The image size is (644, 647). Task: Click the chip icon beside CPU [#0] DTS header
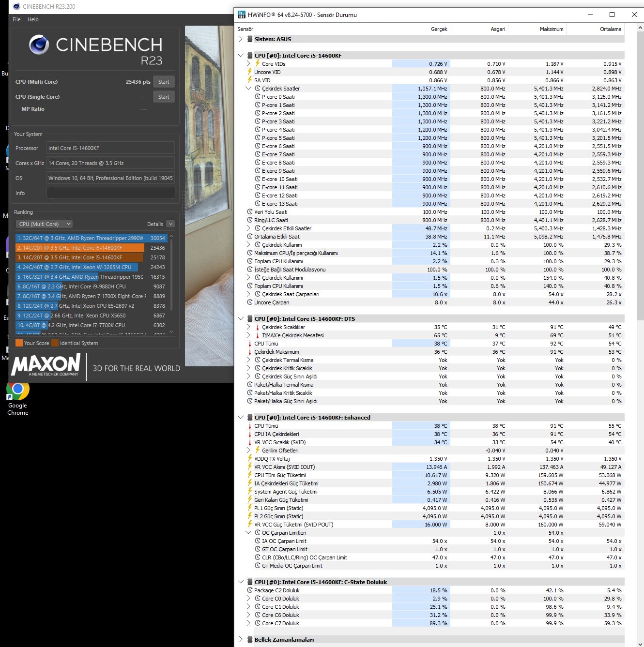click(250, 318)
